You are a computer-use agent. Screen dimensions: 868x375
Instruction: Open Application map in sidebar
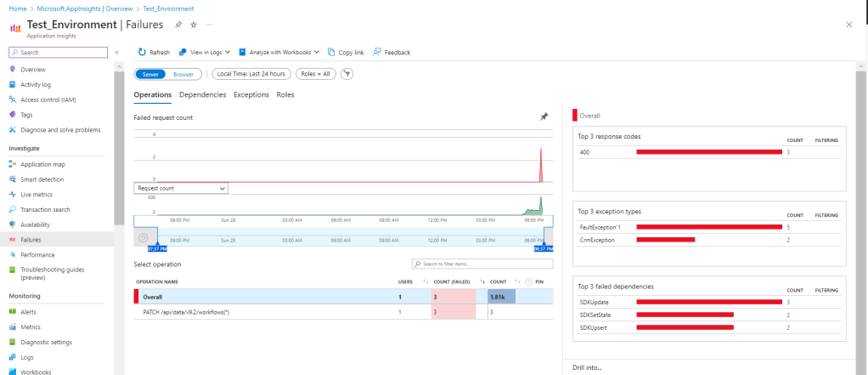(42, 164)
